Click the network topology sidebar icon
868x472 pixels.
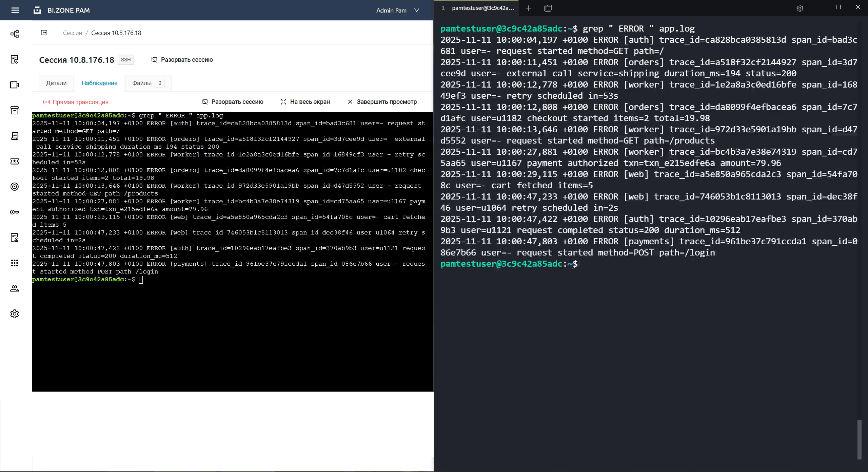15,34
